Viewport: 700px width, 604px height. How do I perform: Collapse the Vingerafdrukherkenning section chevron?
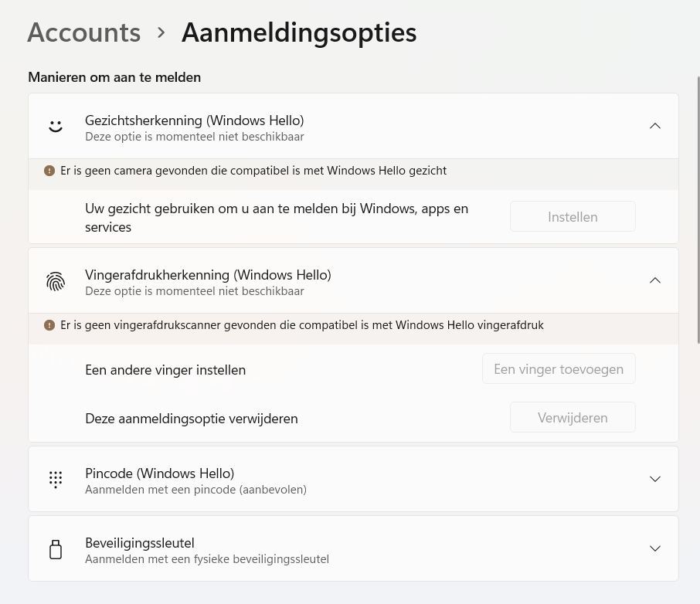click(655, 280)
